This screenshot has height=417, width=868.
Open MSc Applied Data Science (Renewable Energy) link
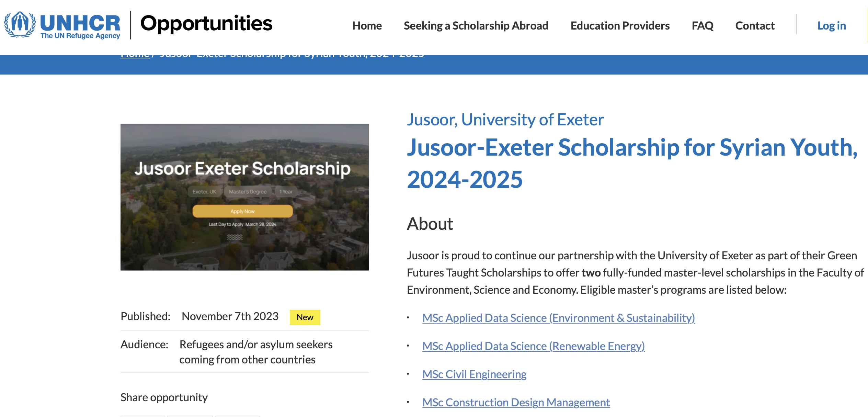tap(534, 346)
